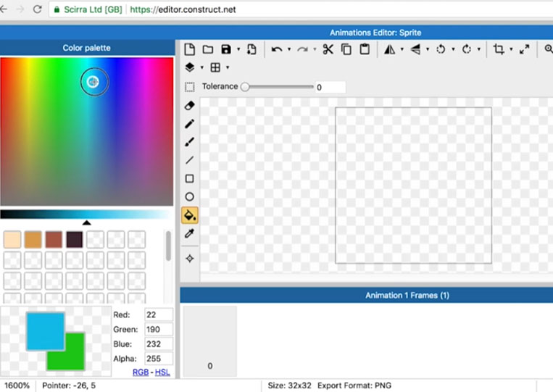Select the blue primary color box
The image size is (553, 392).
coord(46,331)
